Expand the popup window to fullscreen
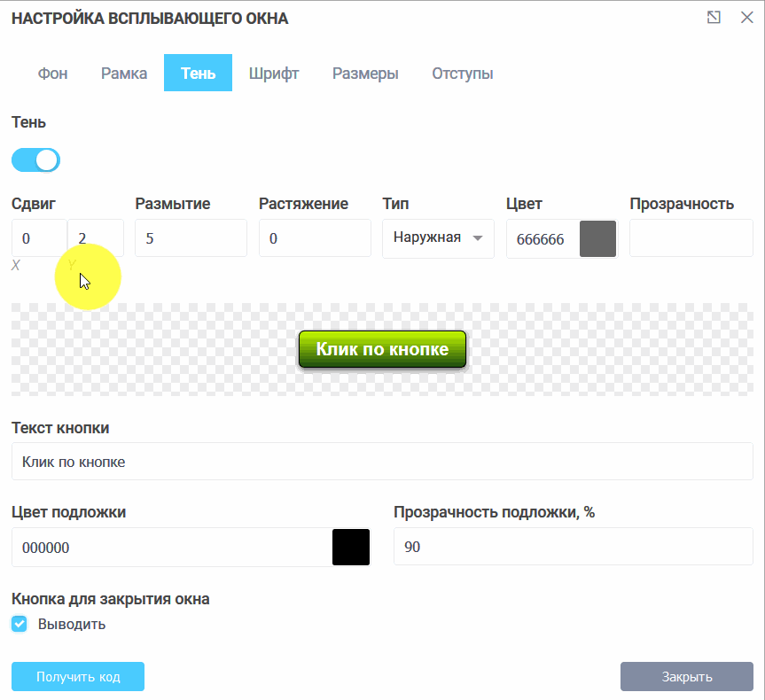The height and width of the screenshot is (700, 765). pos(714,18)
